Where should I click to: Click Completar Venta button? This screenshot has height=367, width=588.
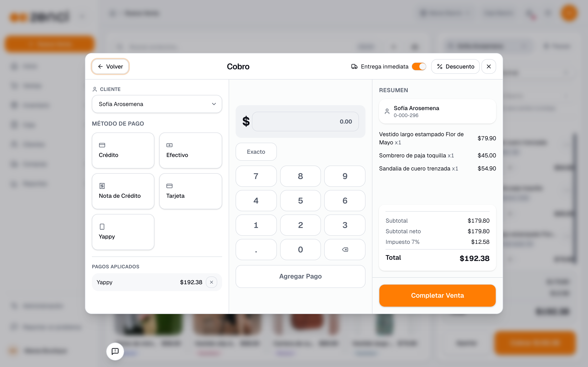pos(437,295)
